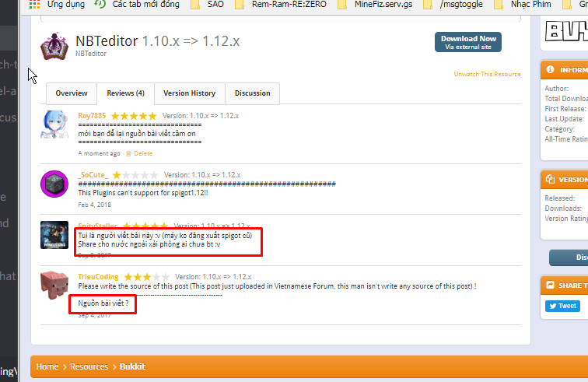The height and width of the screenshot is (382, 588).
Task: Open the Discussion tab
Action: [252, 93]
